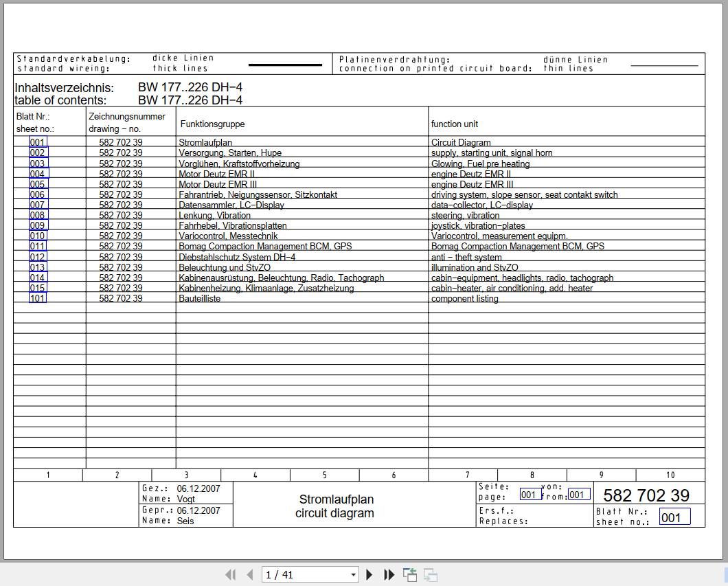The image size is (728, 586).
Task: Follow sheet 003 link for Vorglühen
Action: click(38, 164)
